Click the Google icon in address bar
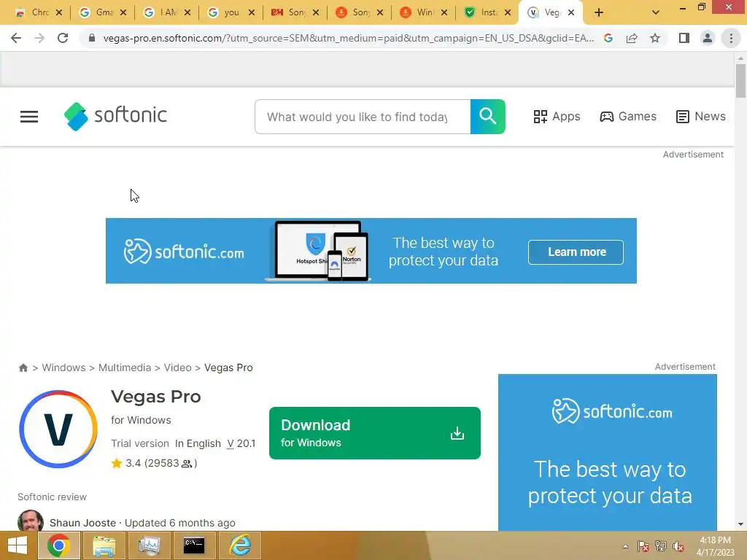Image resolution: width=747 pixels, height=560 pixels. pos(608,38)
